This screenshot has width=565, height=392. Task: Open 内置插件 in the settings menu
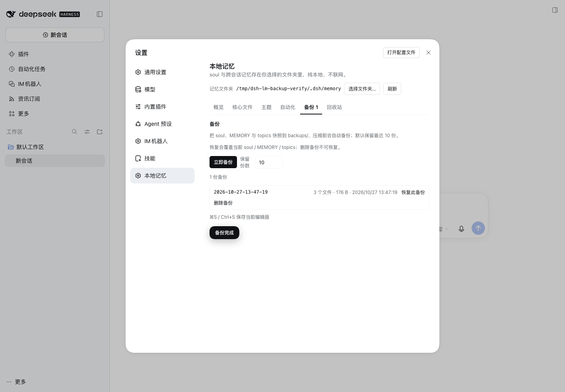[x=162, y=107]
